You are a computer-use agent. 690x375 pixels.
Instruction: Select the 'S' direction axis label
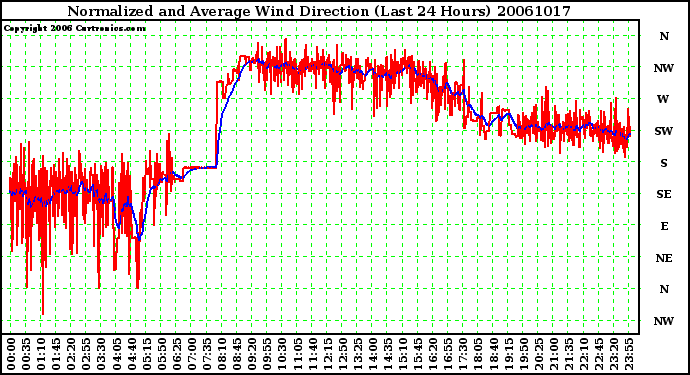(x=664, y=163)
